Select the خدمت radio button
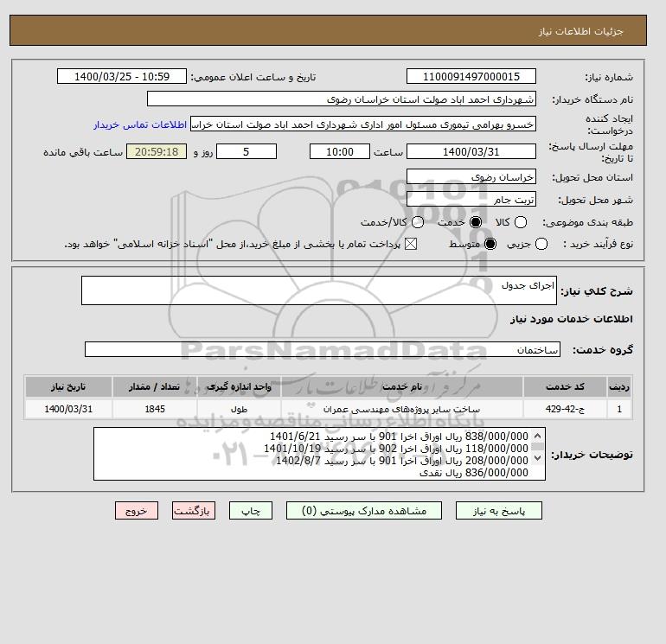The width and height of the screenshot is (666, 644). (x=476, y=222)
